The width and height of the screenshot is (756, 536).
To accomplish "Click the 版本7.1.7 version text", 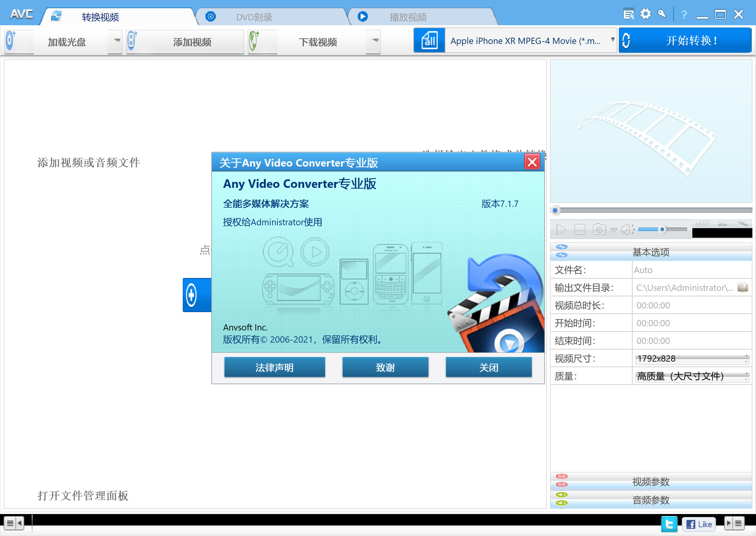I will pos(500,204).
